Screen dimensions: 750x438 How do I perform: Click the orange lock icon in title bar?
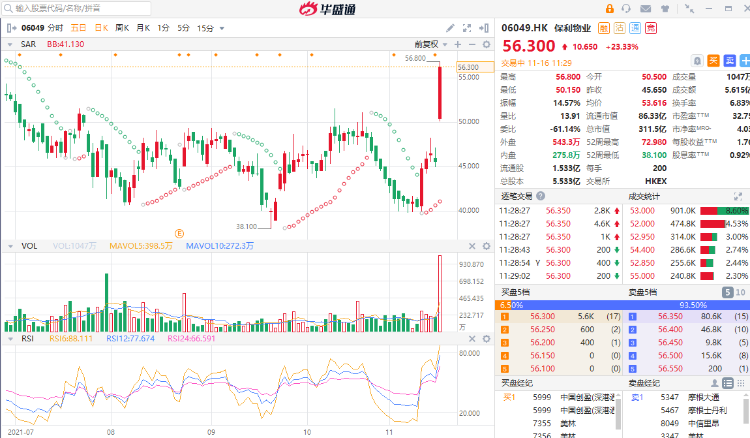point(609,8)
